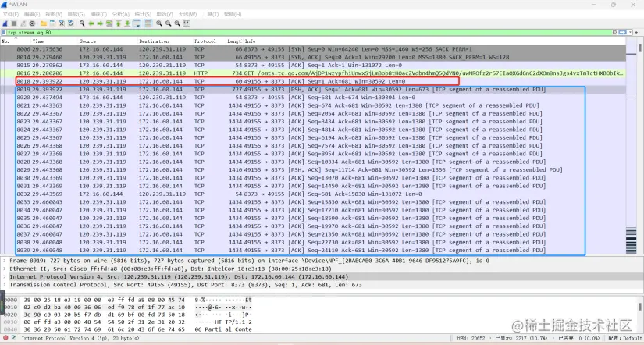Click the Go to specified packet icon
The width and height of the screenshot is (644, 345).
(109, 23)
